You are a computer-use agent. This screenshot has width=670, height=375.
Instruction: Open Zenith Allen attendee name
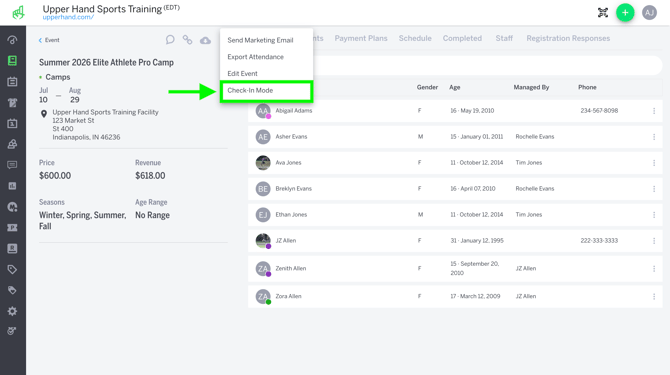(x=291, y=269)
